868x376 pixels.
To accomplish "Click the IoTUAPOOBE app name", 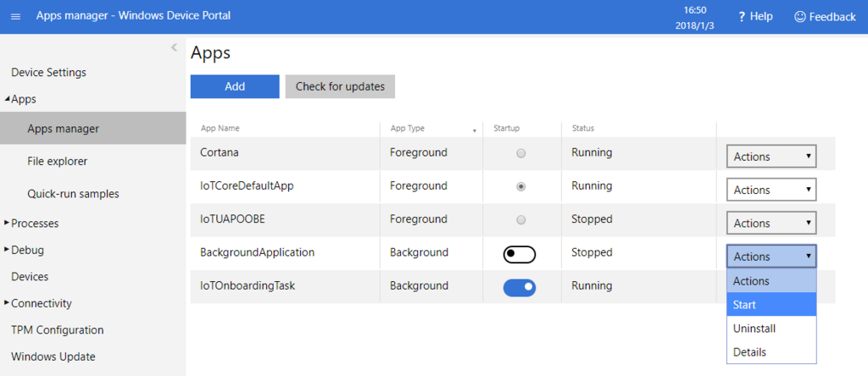I will (x=232, y=219).
